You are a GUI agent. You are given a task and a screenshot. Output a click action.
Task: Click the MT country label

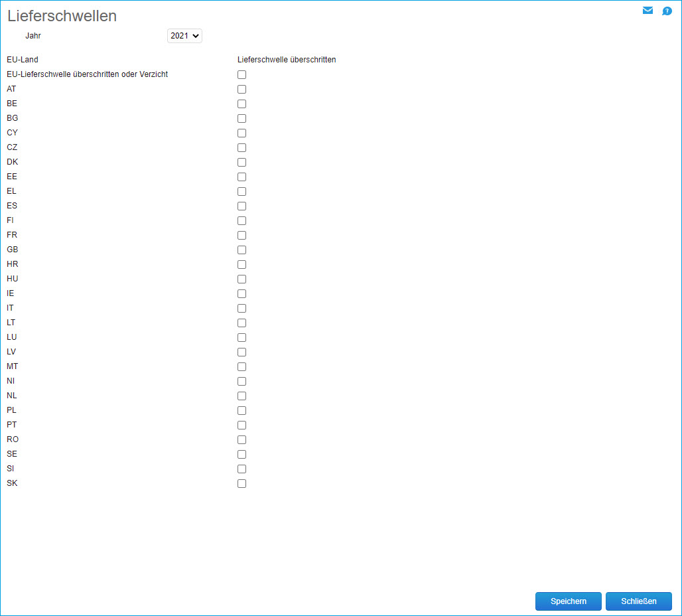(12, 366)
